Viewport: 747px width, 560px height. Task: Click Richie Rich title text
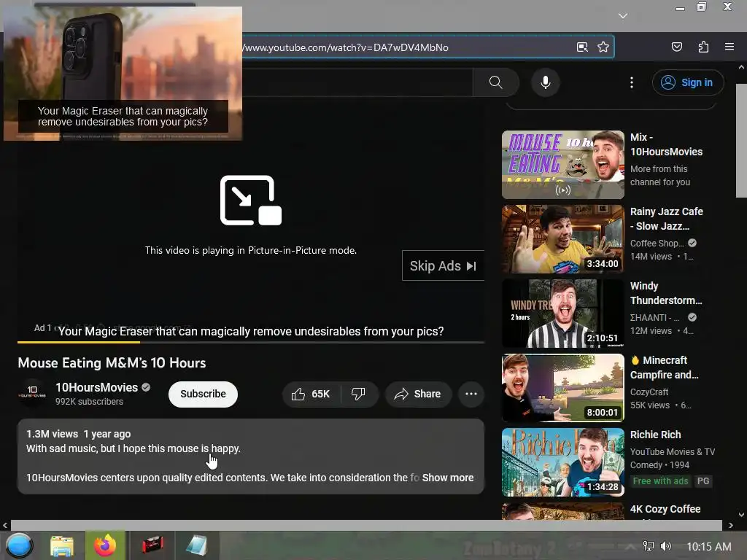(x=656, y=435)
